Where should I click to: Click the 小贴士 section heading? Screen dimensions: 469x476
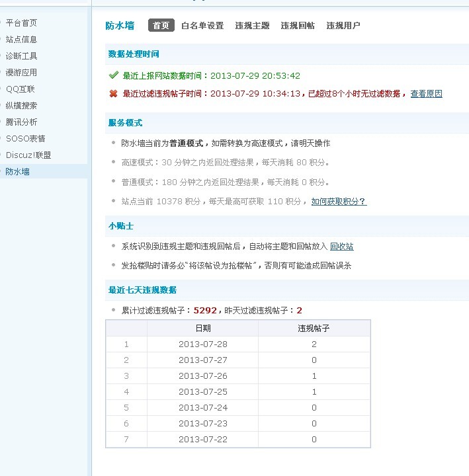click(121, 226)
